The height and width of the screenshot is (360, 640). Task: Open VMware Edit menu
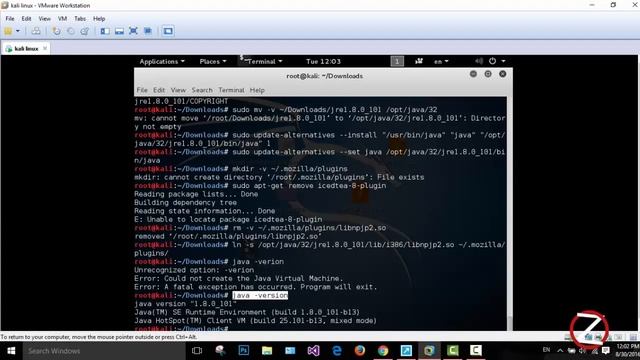(x=26, y=18)
